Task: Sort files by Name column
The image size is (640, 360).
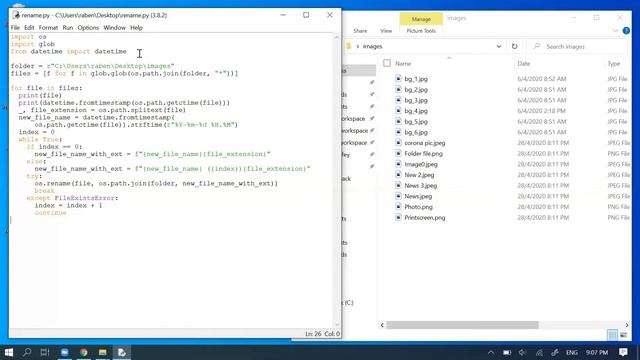Action: coord(403,64)
